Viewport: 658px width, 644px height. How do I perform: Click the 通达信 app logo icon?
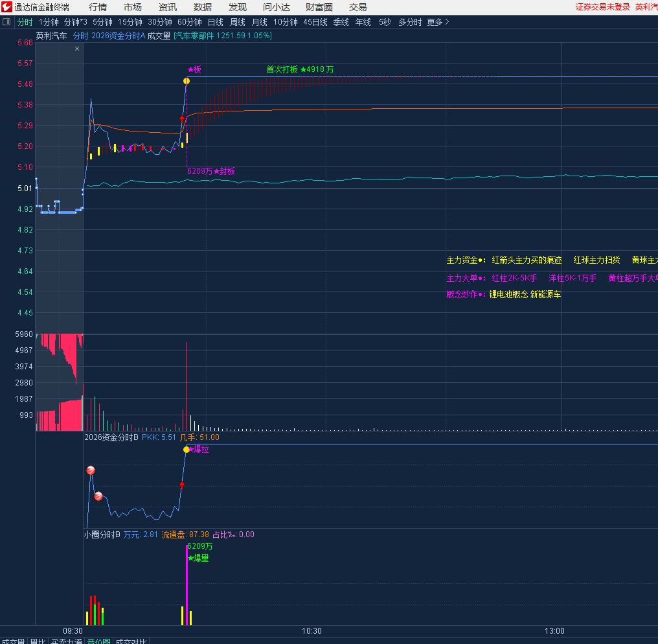[x=6, y=7]
